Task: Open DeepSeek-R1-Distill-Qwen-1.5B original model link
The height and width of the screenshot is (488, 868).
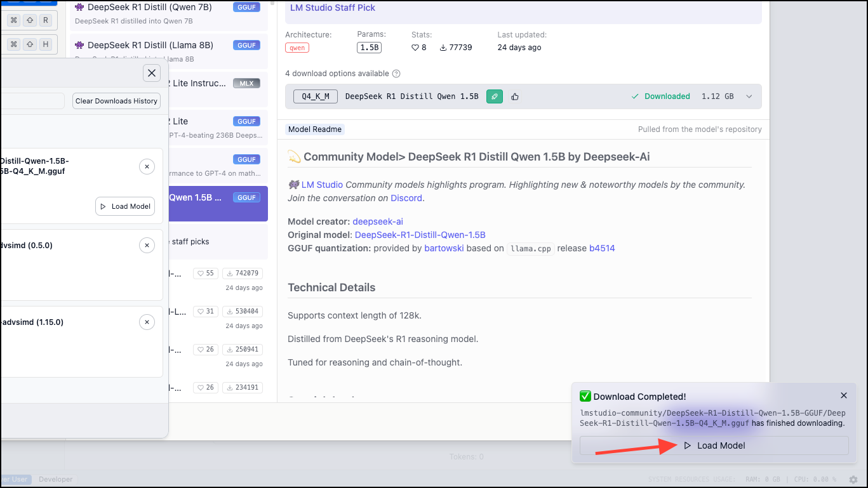Action: (x=420, y=235)
